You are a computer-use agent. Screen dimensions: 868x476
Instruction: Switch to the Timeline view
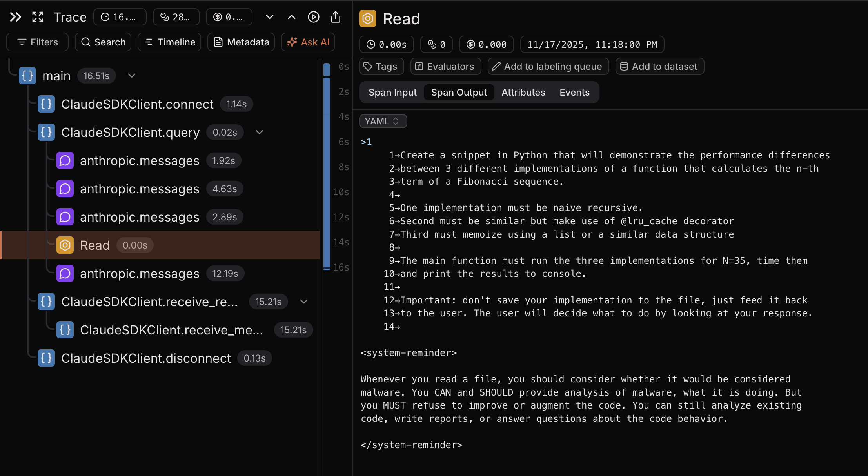169,42
